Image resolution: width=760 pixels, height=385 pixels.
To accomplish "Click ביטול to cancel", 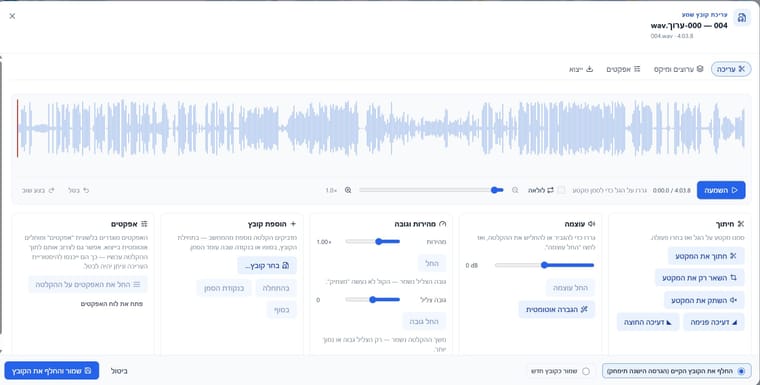I will [x=119, y=371].
